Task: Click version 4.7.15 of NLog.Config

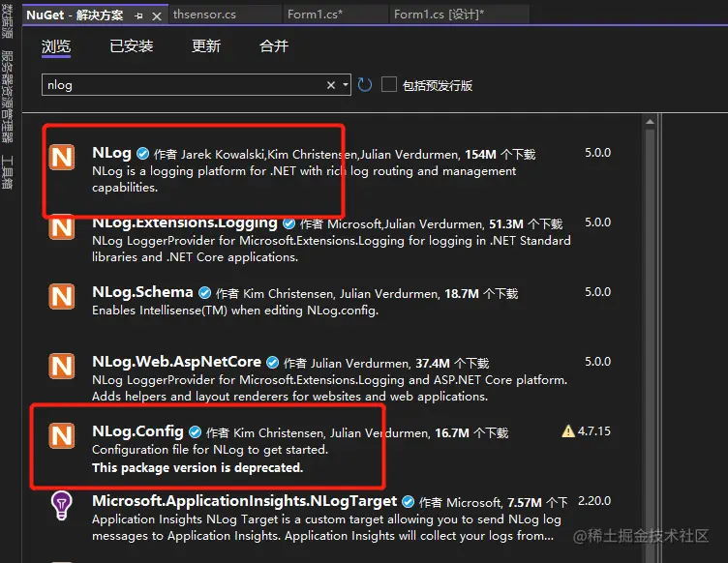Action: [593, 430]
